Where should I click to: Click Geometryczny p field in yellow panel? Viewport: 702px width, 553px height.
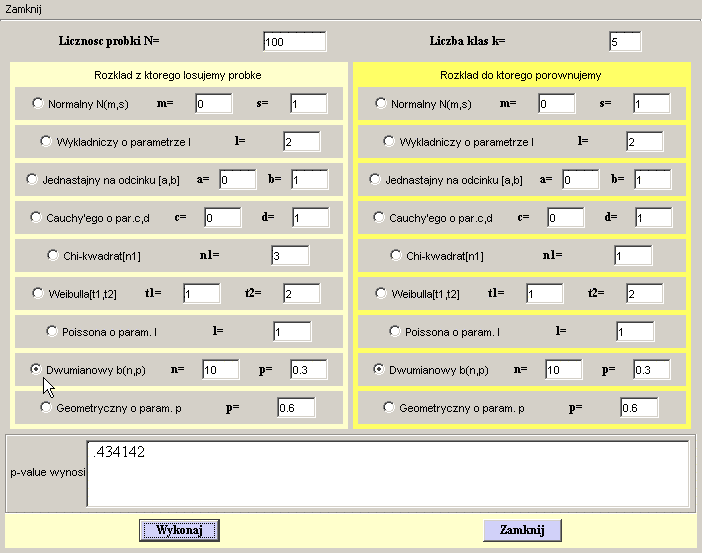638,407
